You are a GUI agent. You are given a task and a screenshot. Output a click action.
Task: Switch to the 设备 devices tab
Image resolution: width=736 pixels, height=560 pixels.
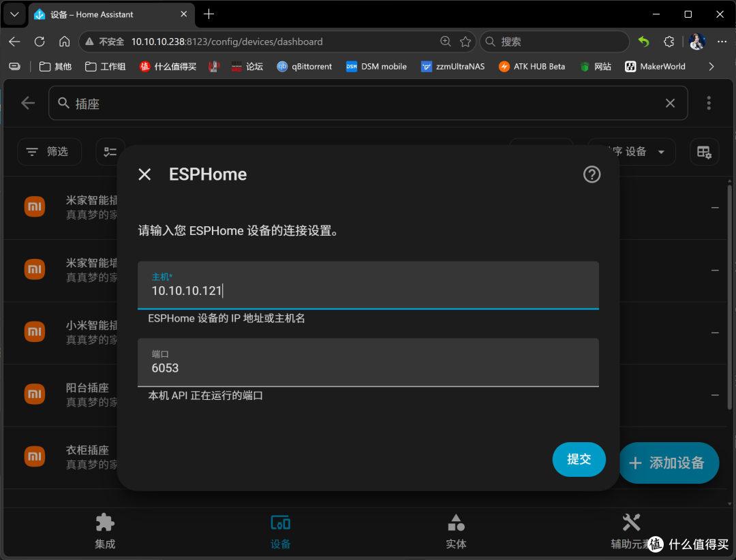click(281, 532)
